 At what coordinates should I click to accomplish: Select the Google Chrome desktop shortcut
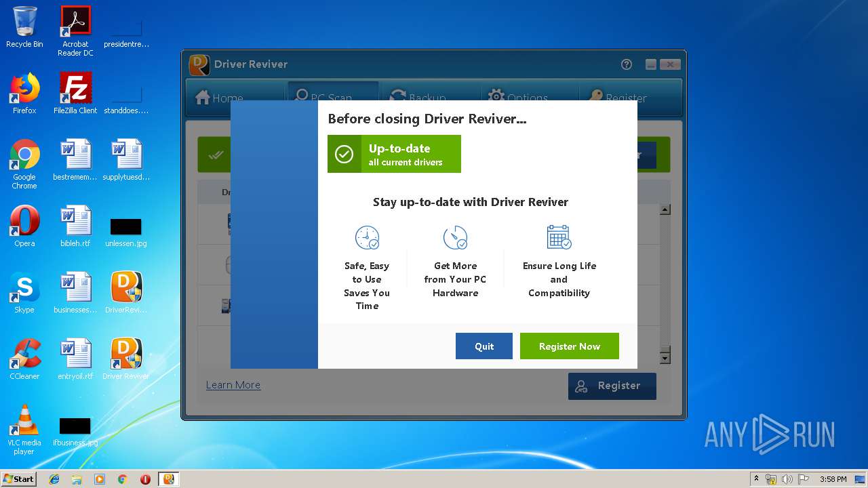tap(24, 165)
